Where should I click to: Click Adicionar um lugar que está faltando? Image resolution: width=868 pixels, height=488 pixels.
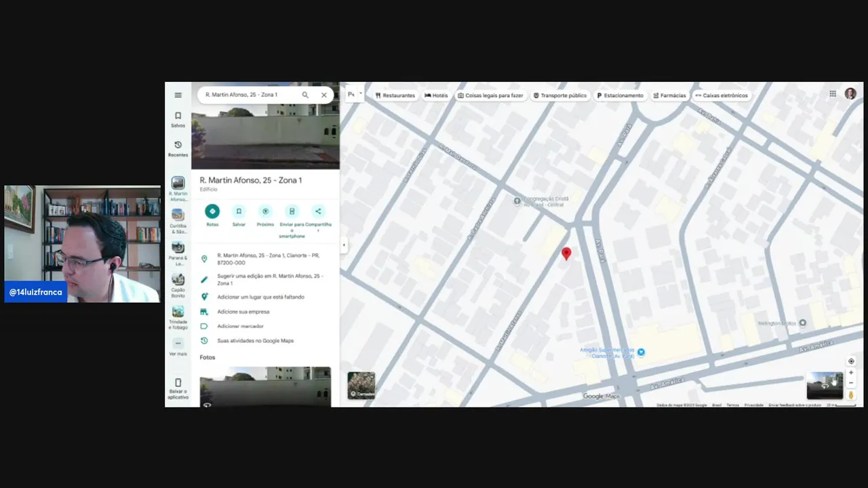(x=260, y=297)
